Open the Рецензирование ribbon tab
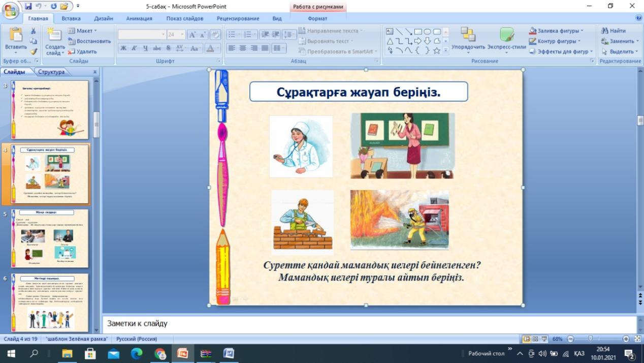This screenshot has height=363, width=644. click(238, 18)
